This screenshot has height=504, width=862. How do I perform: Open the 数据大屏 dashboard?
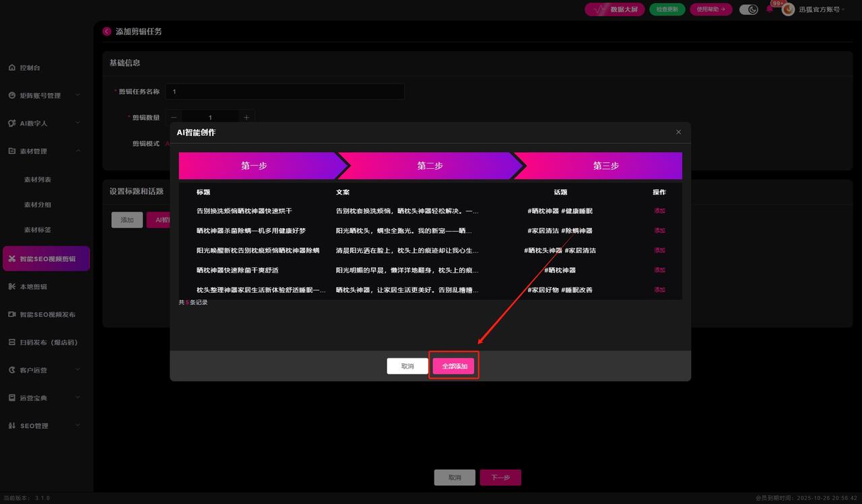point(615,9)
